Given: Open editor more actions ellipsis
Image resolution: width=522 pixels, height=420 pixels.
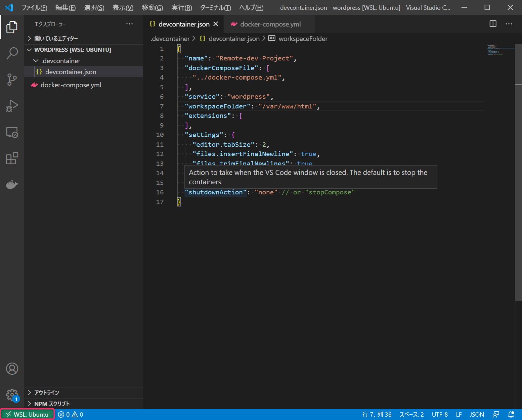Looking at the screenshot, I should [x=509, y=24].
